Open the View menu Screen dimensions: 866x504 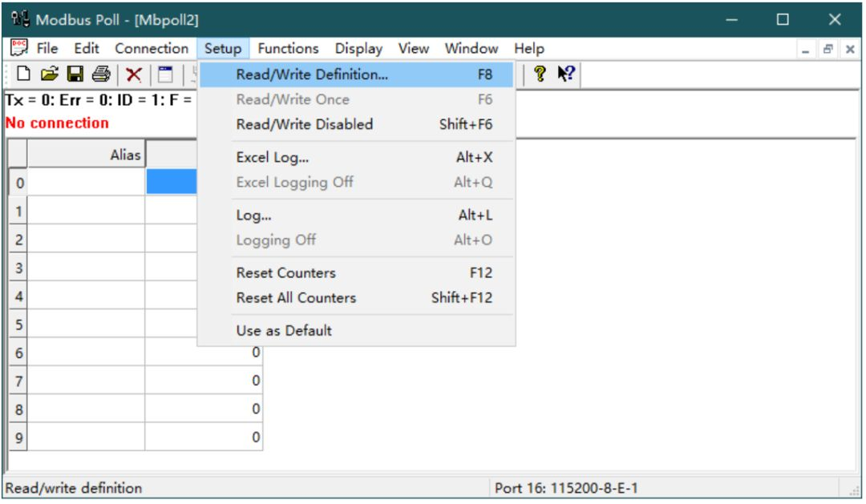(413, 49)
